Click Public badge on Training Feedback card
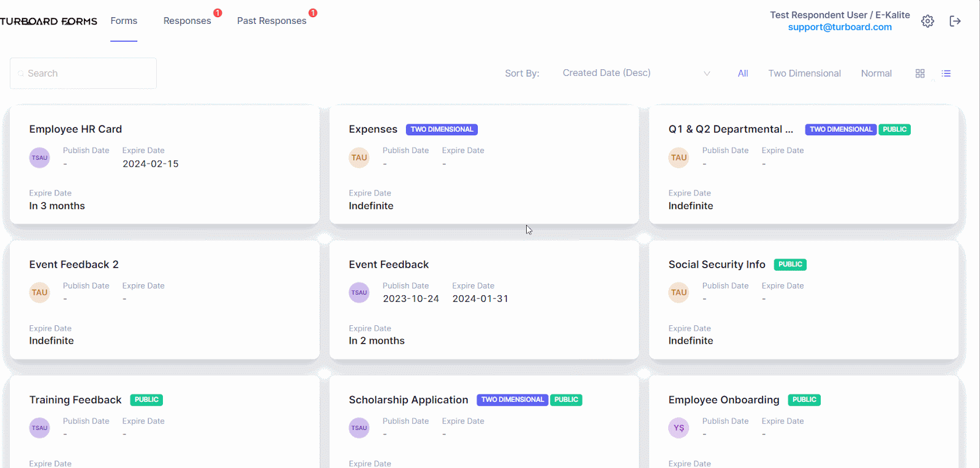 coord(146,400)
